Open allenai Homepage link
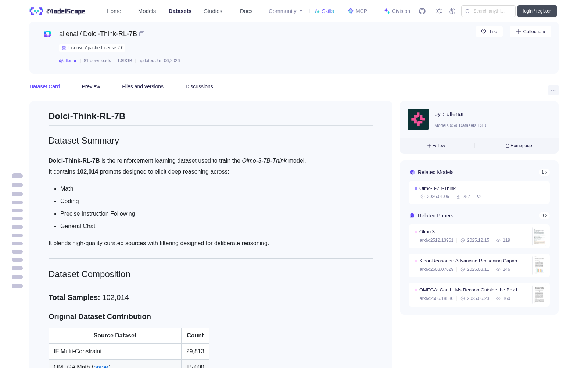This screenshot has width=588, height=368. click(x=519, y=146)
